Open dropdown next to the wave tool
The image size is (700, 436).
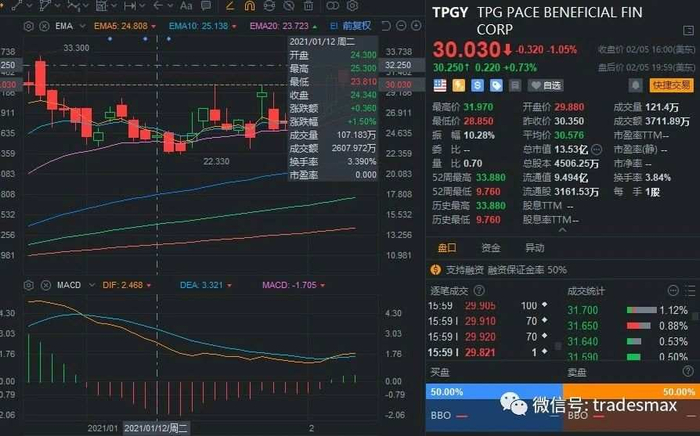[86, 6]
